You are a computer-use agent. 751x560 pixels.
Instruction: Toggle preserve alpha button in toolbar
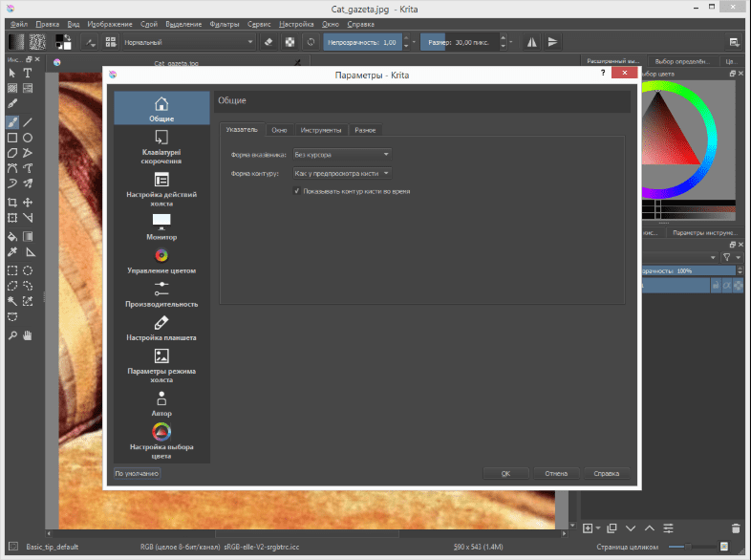[x=290, y=42]
